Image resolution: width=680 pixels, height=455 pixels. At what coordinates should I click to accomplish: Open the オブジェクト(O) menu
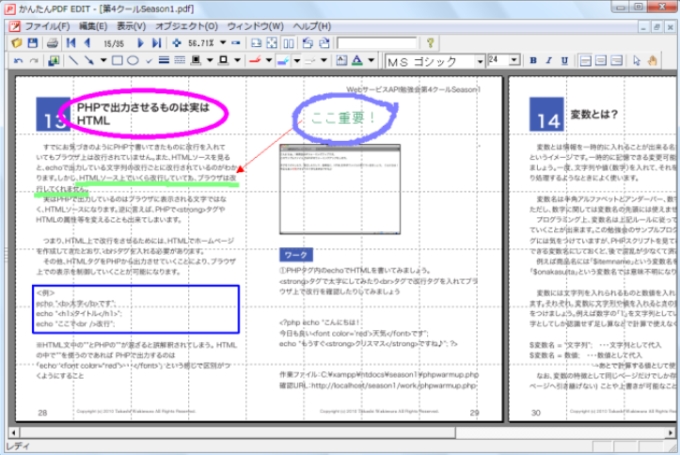(186, 26)
